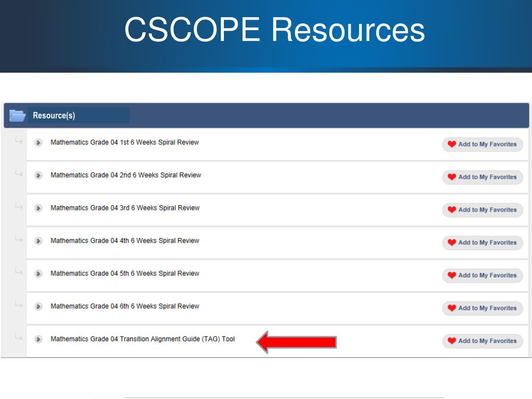Select the Resource(s) header tab
Screen dimensions: 532x399
click(x=78, y=115)
